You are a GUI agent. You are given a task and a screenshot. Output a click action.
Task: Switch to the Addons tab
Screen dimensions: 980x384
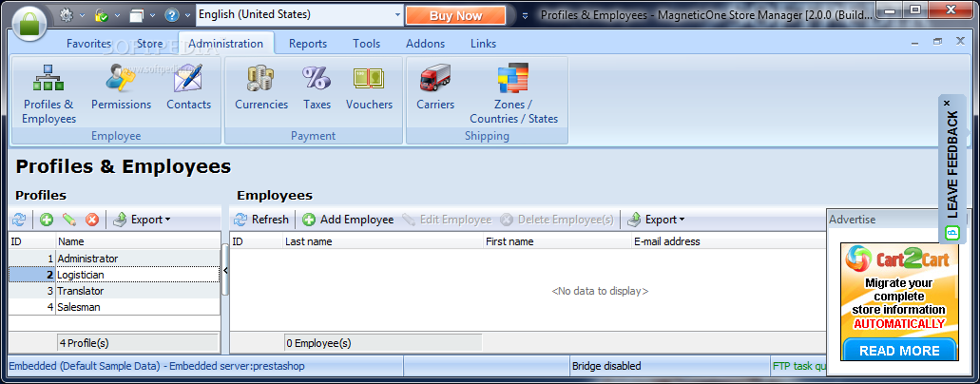[426, 44]
